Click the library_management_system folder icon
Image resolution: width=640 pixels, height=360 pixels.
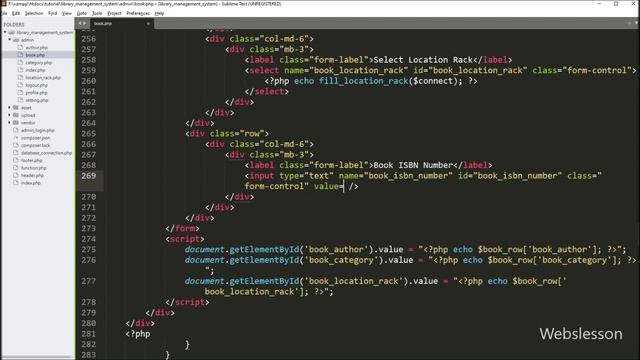pyautogui.click(x=11, y=32)
